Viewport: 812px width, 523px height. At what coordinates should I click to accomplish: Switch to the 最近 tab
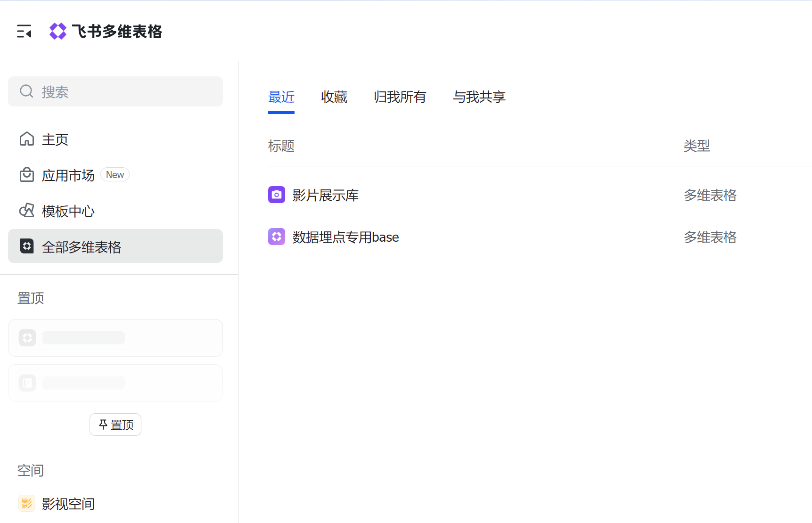click(281, 97)
